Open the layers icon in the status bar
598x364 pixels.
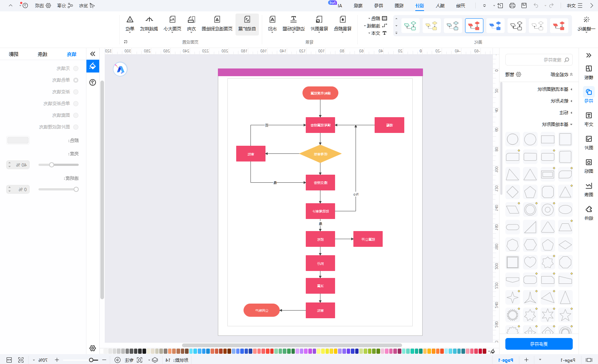click(x=155, y=360)
